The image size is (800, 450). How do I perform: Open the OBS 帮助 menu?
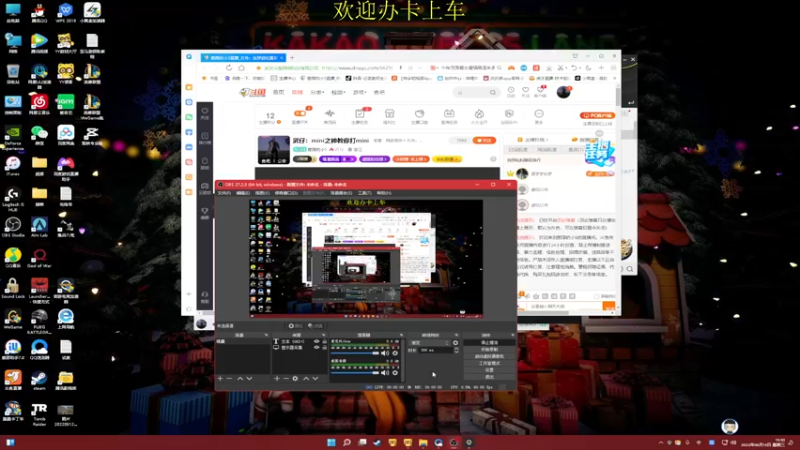pyautogui.click(x=384, y=193)
